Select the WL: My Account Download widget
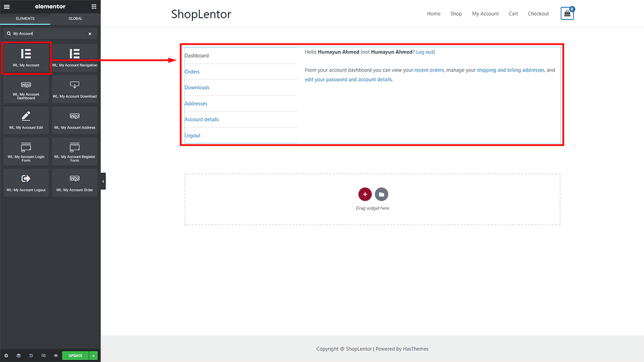The height and width of the screenshot is (362, 644). (x=74, y=88)
